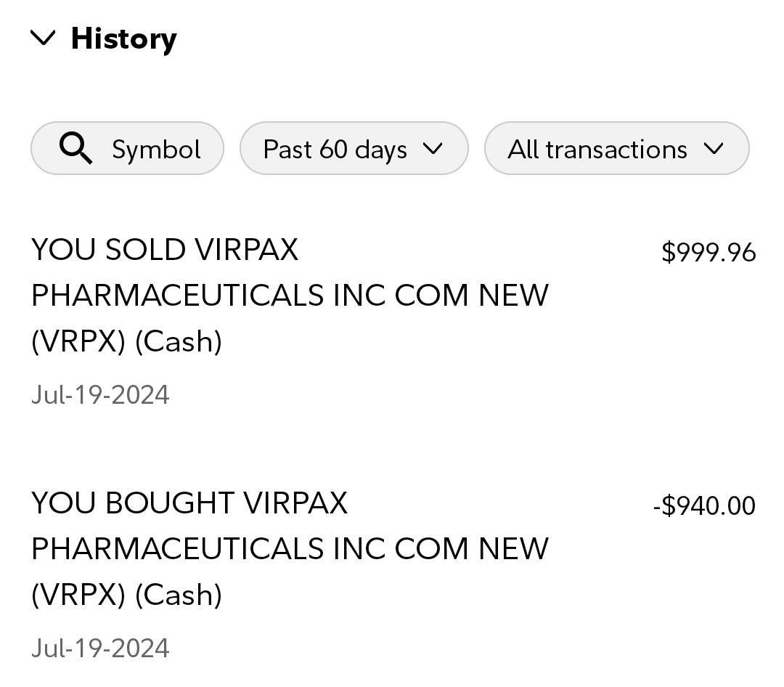Collapse the History section chevron

pos(44,38)
